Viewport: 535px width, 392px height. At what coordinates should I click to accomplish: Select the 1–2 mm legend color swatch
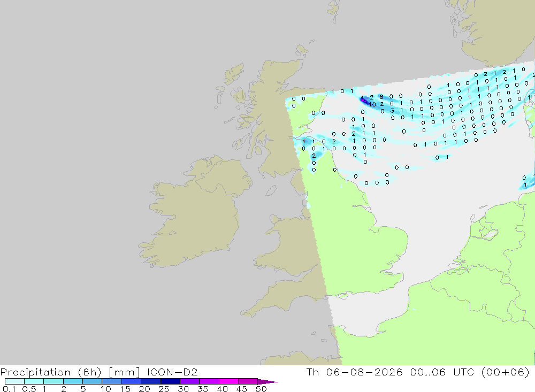pyautogui.click(x=53, y=381)
